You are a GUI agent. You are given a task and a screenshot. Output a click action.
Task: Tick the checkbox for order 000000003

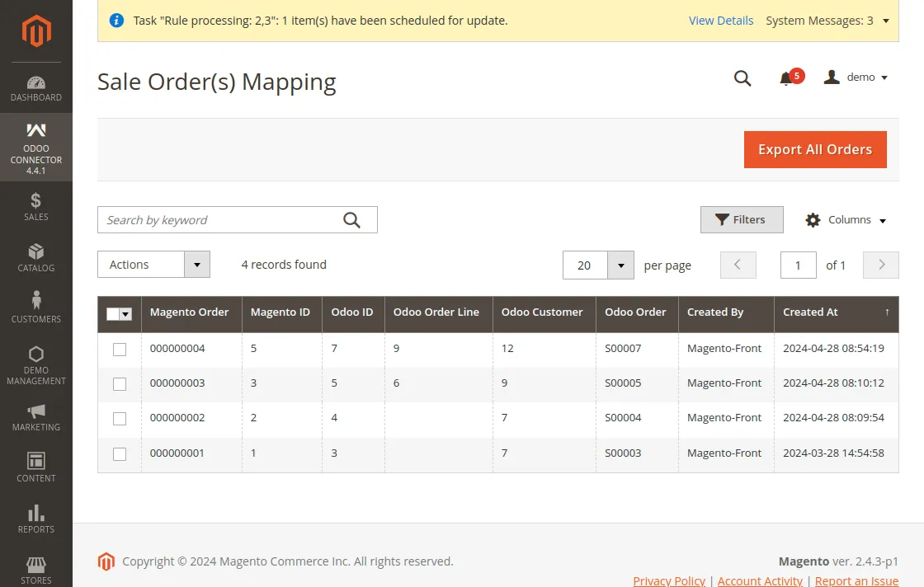[x=120, y=384]
